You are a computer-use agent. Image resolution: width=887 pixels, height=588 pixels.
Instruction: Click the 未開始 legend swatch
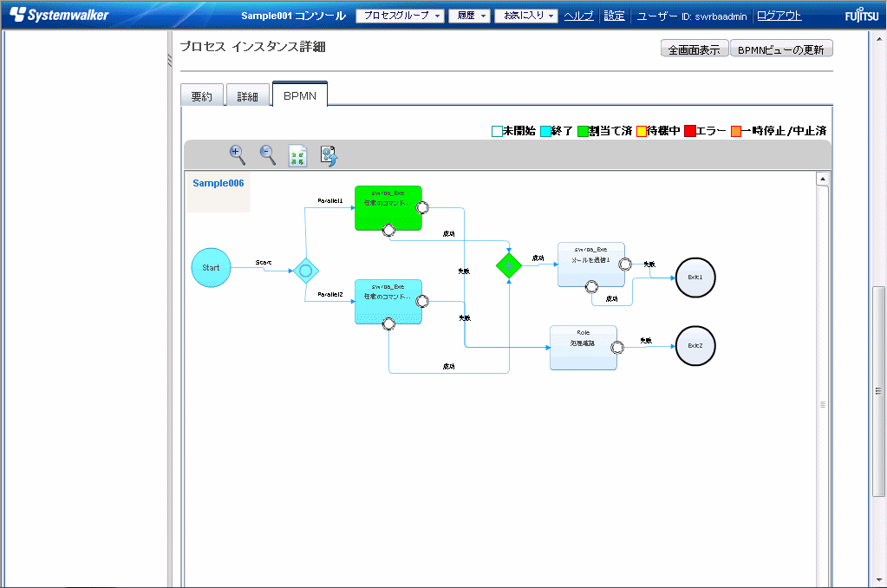tap(497, 131)
